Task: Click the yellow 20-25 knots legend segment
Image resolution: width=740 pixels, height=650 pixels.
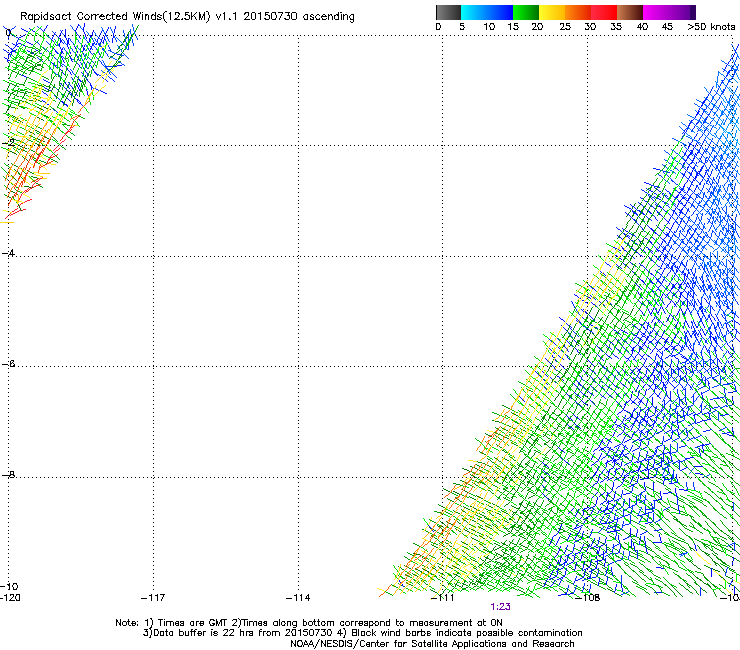Action: coord(552,12)
